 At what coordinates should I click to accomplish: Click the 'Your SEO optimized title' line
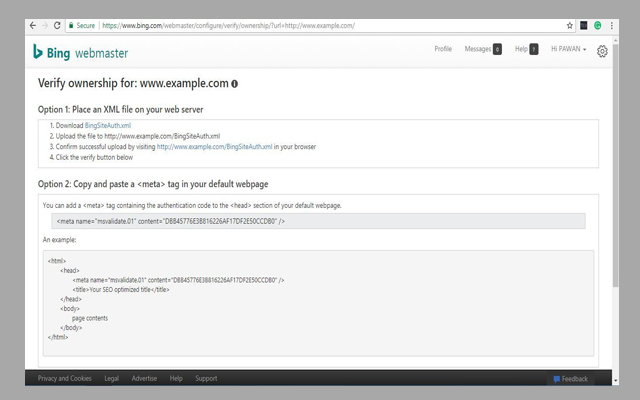[x=121, y=289]
